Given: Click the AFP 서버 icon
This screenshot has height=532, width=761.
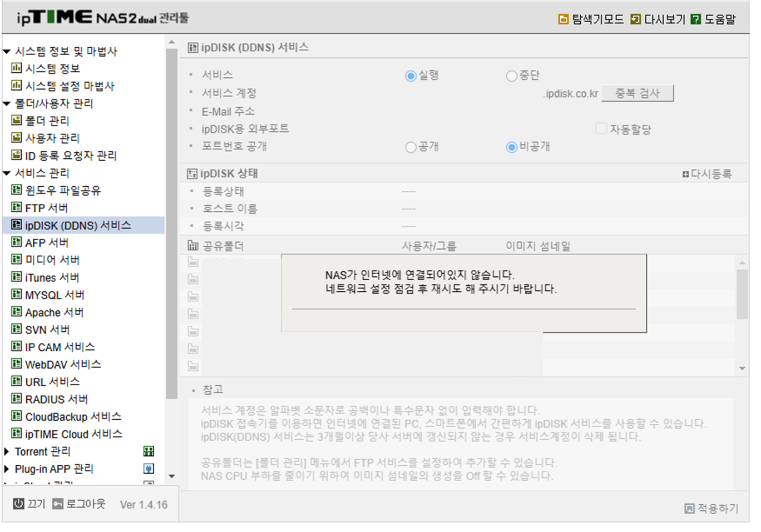Looking at the screenshot, I should point(17,242).
